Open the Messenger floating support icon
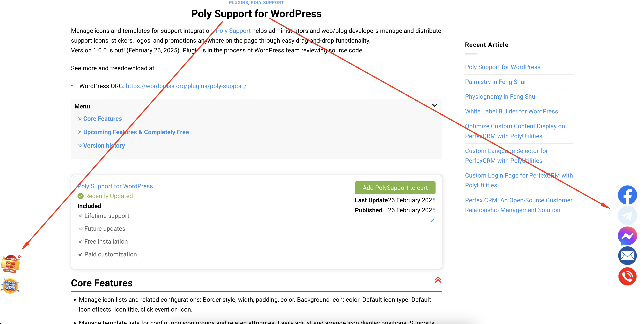 (627, 236)
